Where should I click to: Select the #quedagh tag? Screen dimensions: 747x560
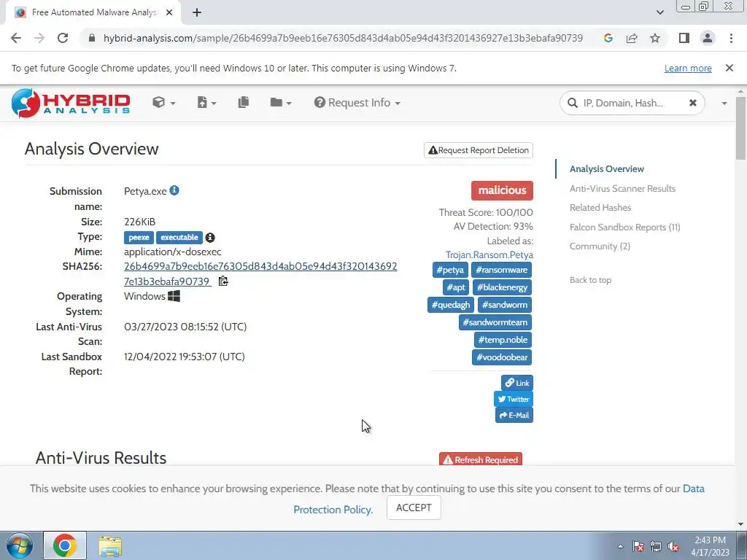[x=451, y=305]
